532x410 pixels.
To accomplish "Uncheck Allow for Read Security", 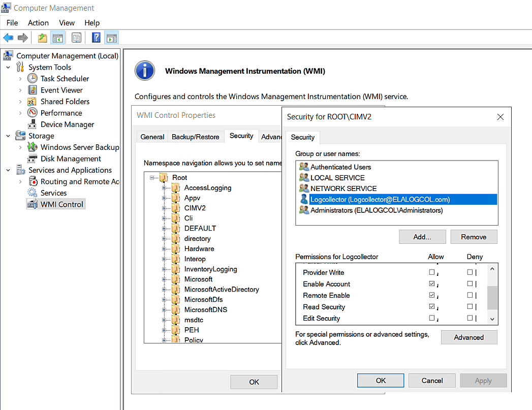I will coord(431,306).
